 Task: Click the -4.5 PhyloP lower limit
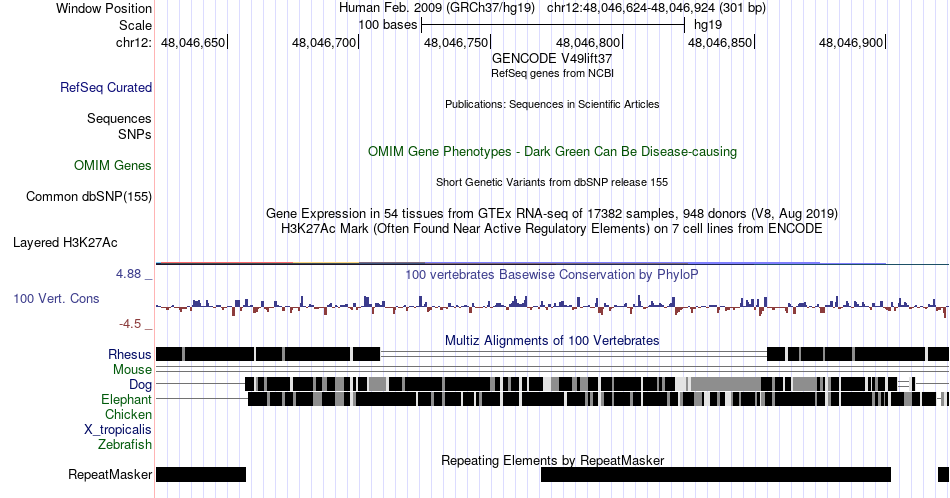(x=130, y=324)
